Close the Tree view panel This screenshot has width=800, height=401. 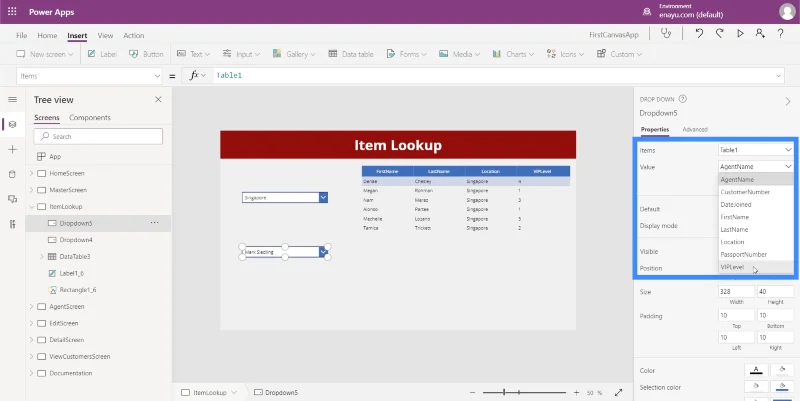point(158,99)
